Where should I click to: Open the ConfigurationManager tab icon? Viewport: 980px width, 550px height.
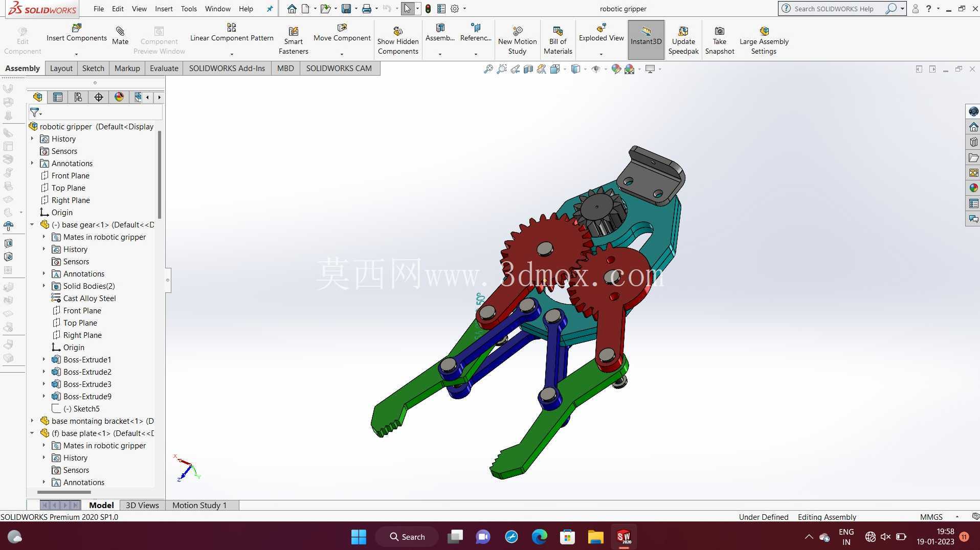click(x=78, y=97)
